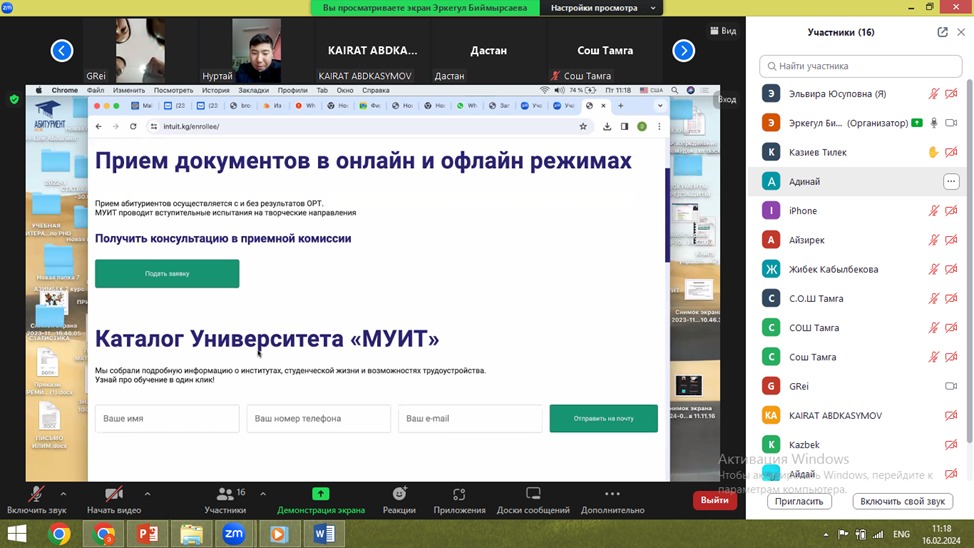
Task: Open Файл menu in shared Mac menu bar
Action: (x=96, y=90)
